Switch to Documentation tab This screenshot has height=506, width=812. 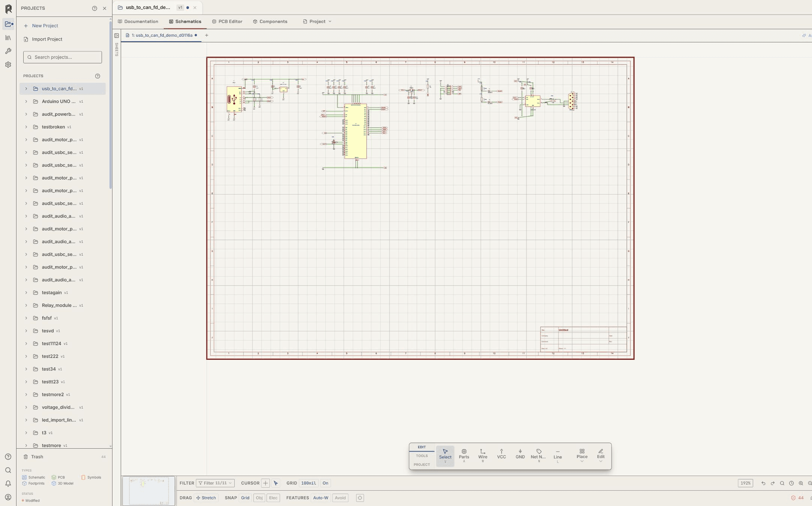click(x=138, y=21)
